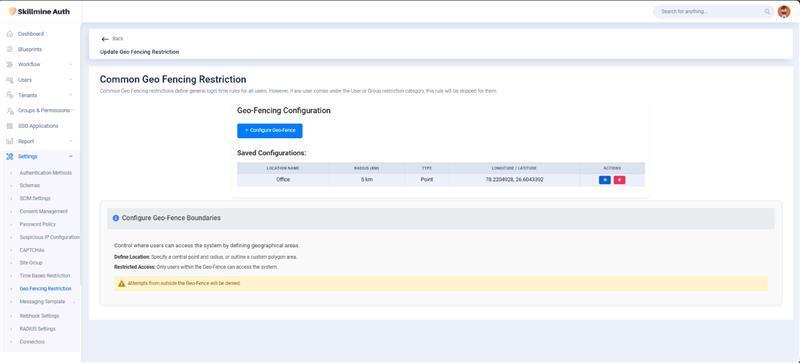Open Site Group item
800x363 pixels.
31,263
